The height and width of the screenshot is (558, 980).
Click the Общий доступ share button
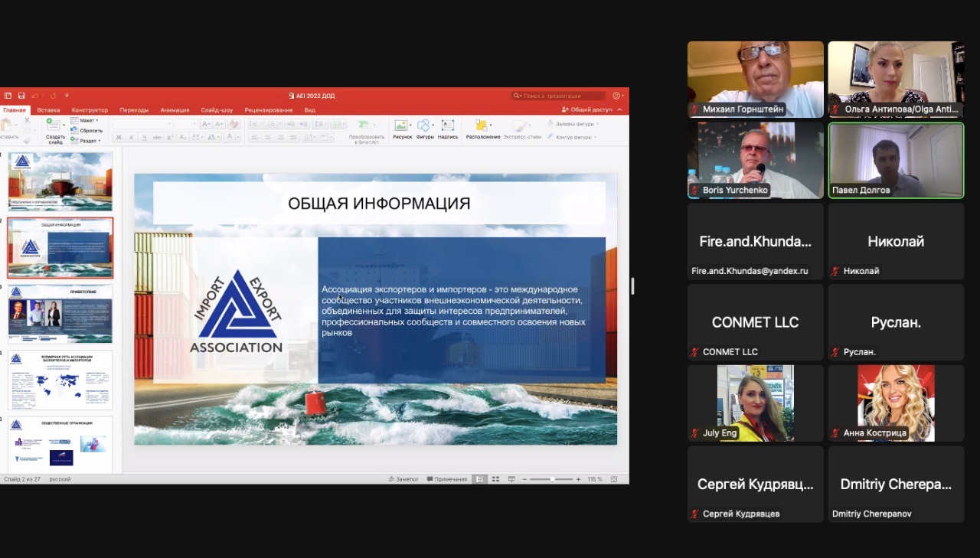click(587, 109)
